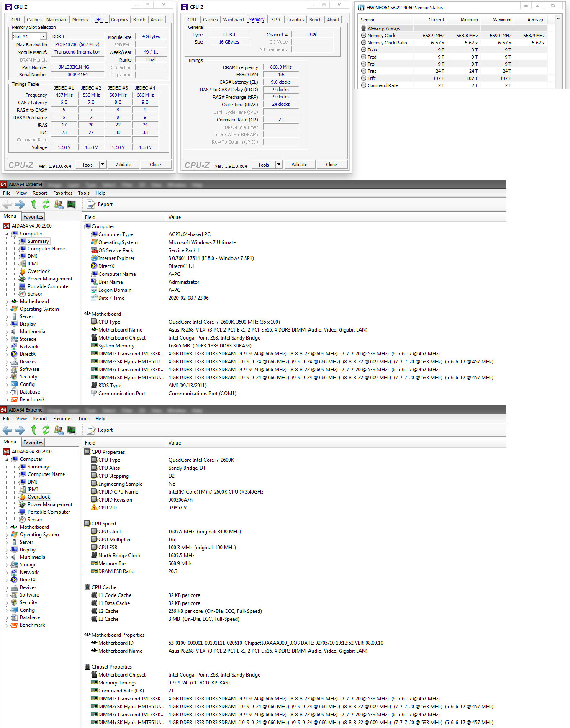This screenshot has width=570, height=728.
Task: Click the CPU-Z title icon in the Memory window
Action: [184, 7]
